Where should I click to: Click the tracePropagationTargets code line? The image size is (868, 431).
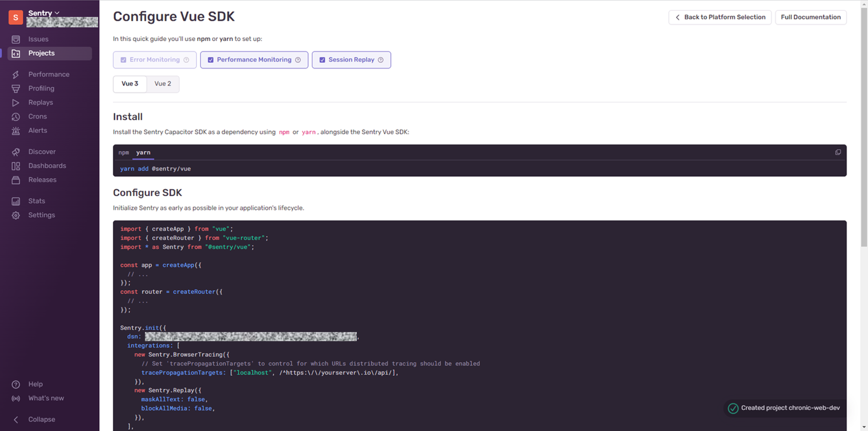click(x=270, y=373)
